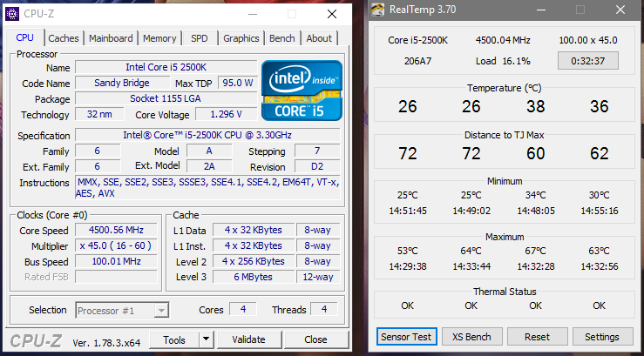Image resolution: width=644 pixels, height=356 pixels.
Task: Go to the Graphics tab
Action: coord(241,38)
